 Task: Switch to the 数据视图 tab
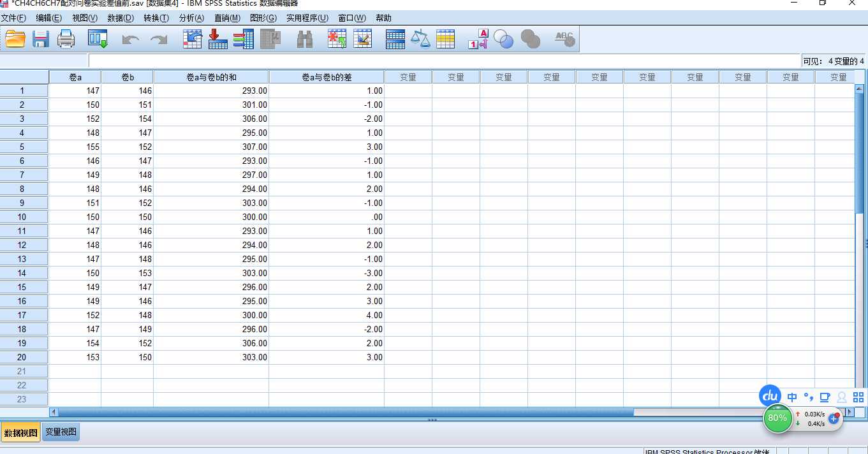click(x=20, y=432)
